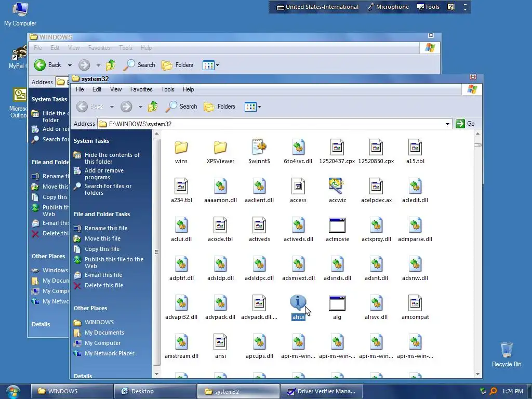Open WINDOWS link under Other Places
The image size is (532, 399).
point(99,322)
